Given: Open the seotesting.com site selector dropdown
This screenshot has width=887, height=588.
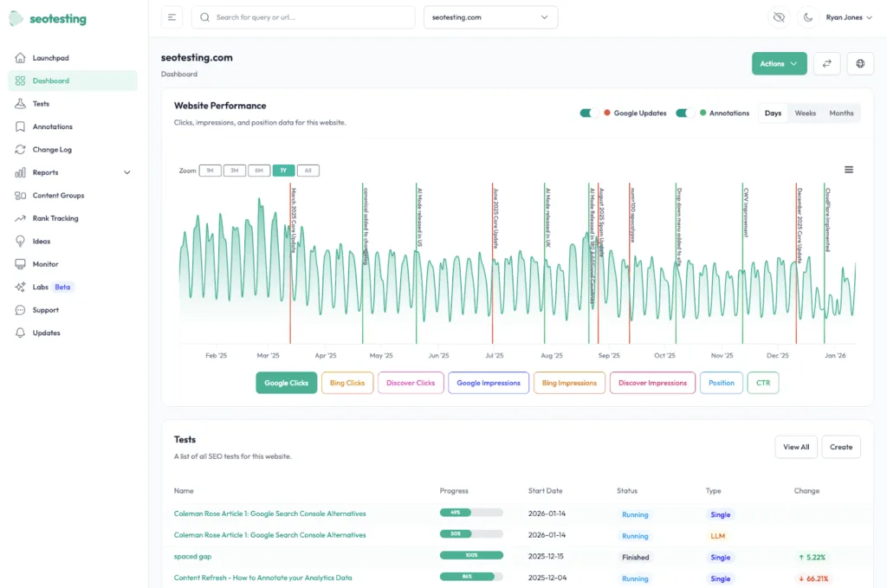Looking at the screenshot, I should [490, 16].
